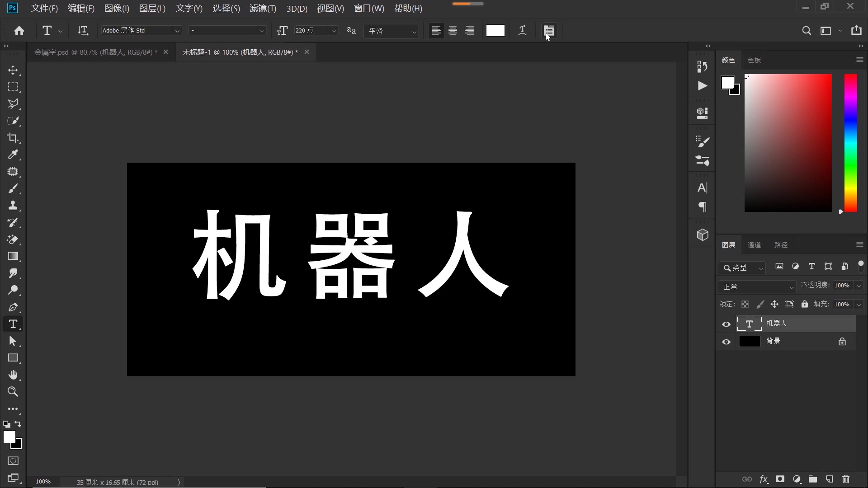Enable the lock transparent pixels option

(x=745, y=304)
